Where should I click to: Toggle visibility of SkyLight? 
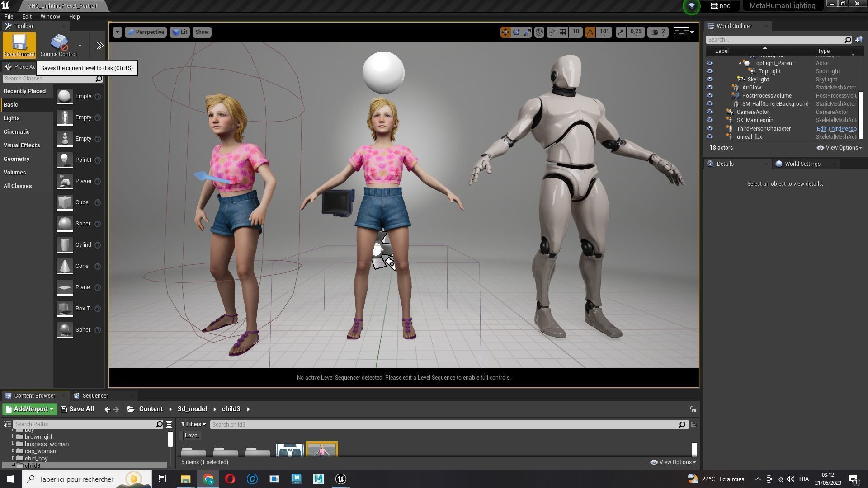[710, 80]
